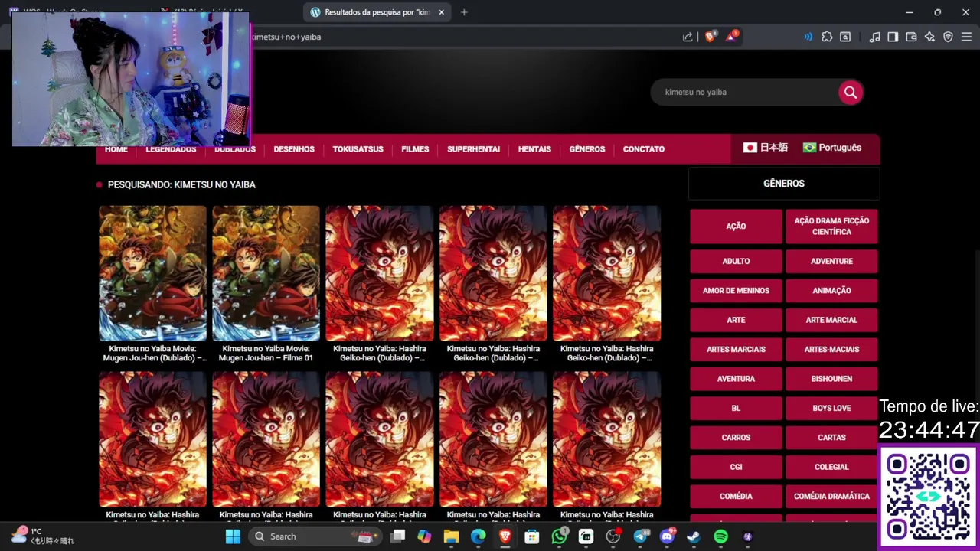Open the TOKUSATSUS menu item
980x551 pixels.
tap(358, 149)
